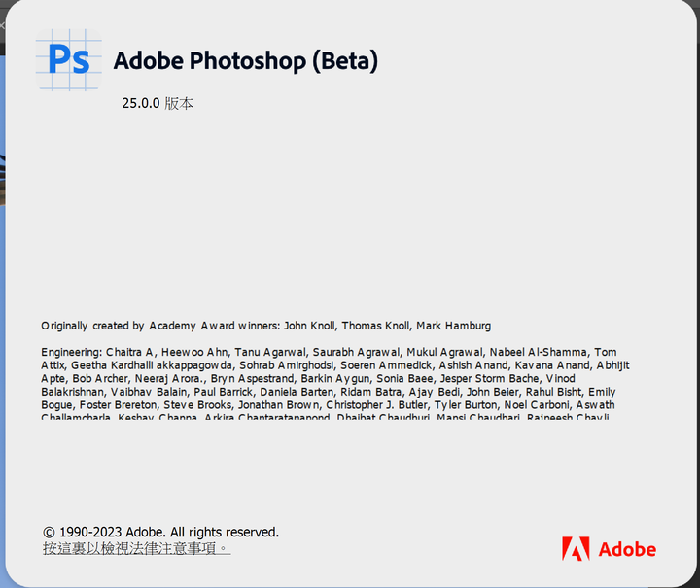This screenshot has height=588, width=700.
Task: Click the Engineering: label in credits
Action: (x=72, y=353)
